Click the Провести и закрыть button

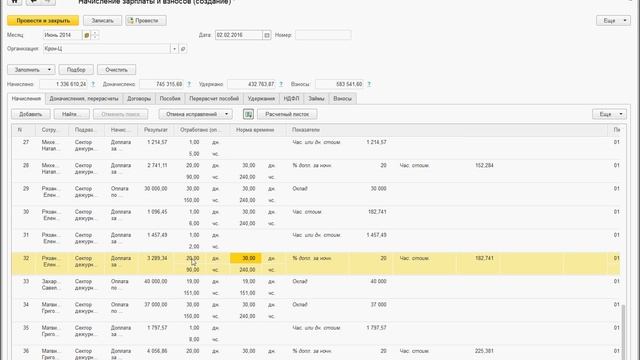pyautogui.click(x=43, y=20)
